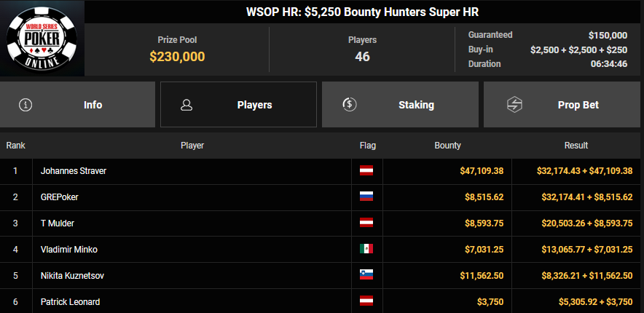The image size is (644, 313).
Task: Select the Patrick Leonard row name
Action: point(70,301)
